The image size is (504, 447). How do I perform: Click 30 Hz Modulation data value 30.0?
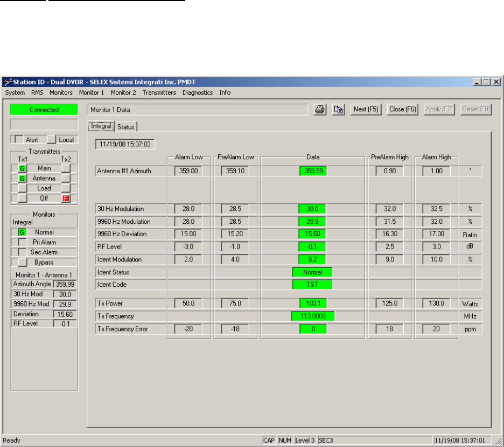pos(312,209)
